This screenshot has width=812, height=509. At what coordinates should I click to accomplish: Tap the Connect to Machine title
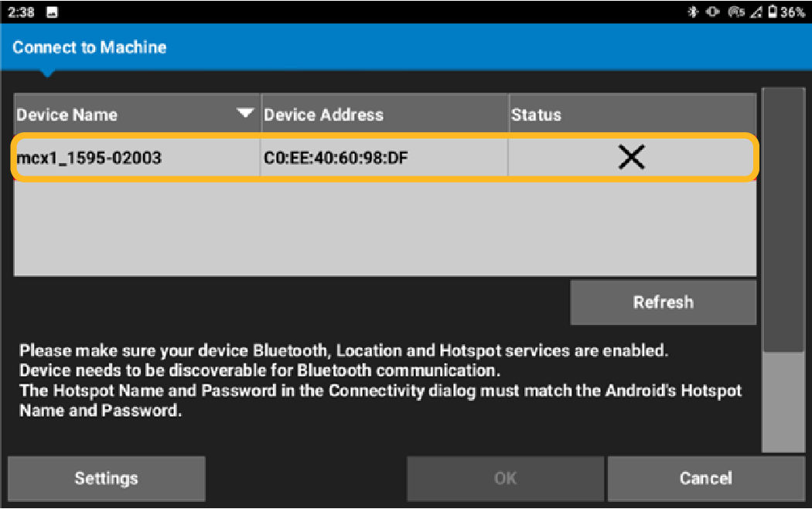(x=90, y=47)
